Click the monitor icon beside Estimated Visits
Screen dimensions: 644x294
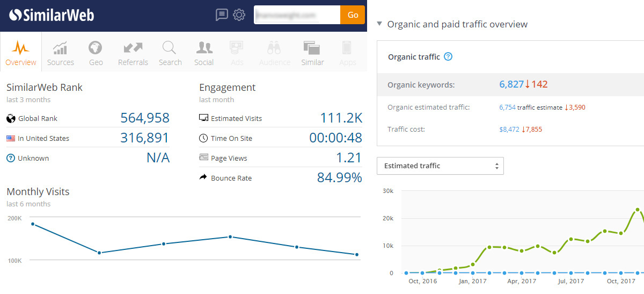pos(203,118)
